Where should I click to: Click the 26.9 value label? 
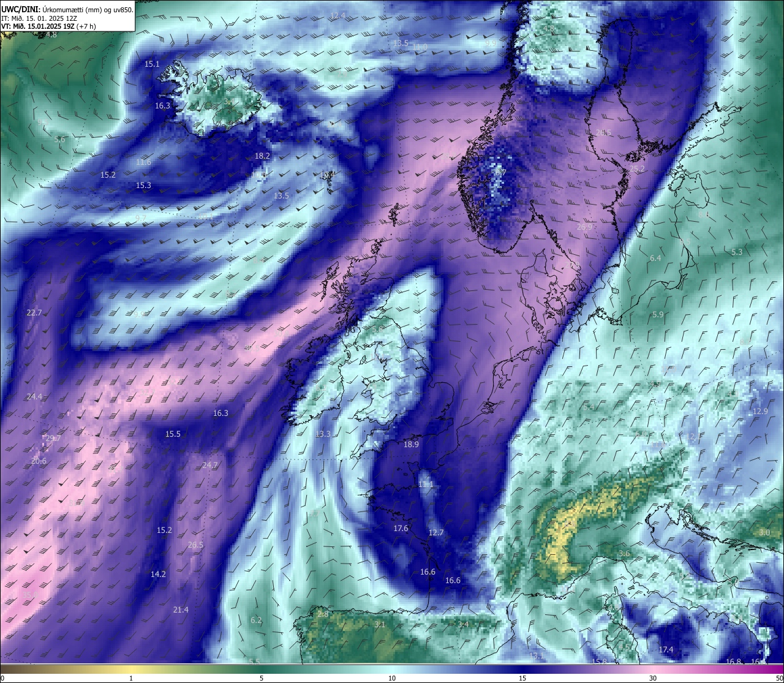(585, 227)
